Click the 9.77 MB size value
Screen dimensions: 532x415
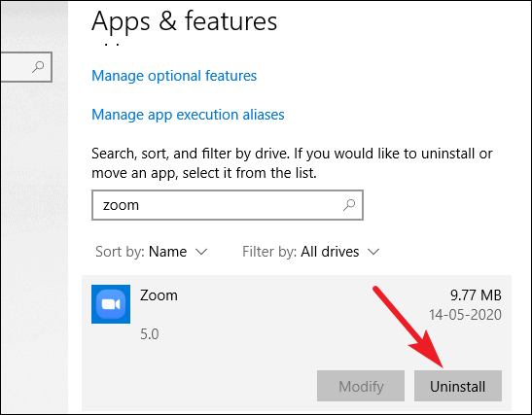click(x=476, y=295)
